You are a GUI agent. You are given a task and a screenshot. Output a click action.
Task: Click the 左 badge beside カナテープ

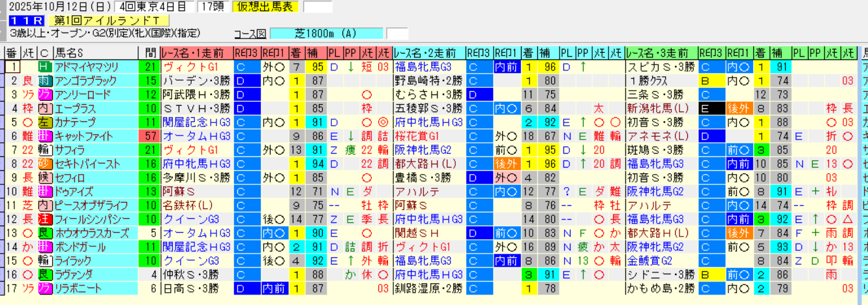click(45, 123)
